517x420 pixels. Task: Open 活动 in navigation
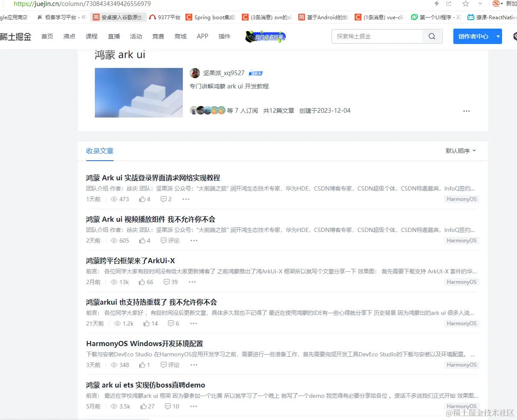(136, 36)
